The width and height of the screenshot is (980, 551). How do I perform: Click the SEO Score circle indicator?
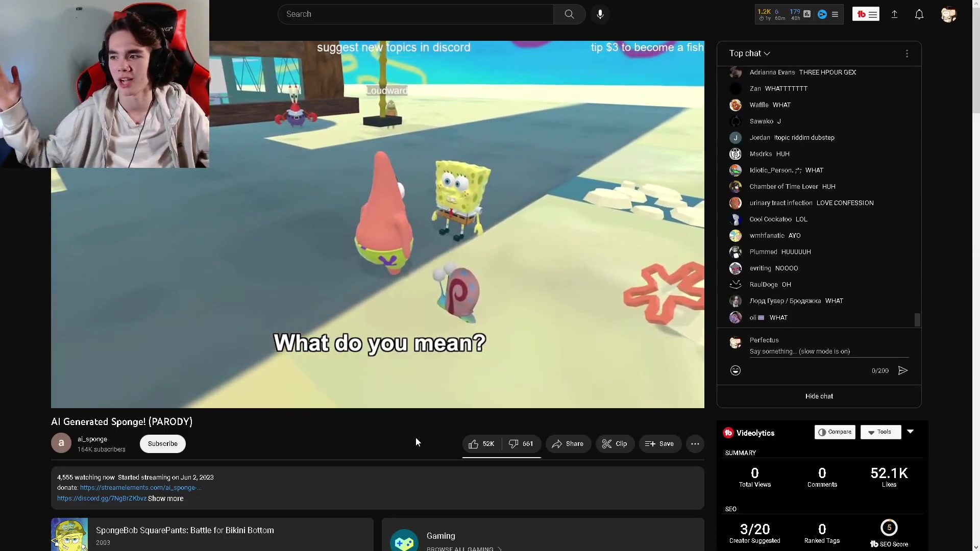[x=889, y=528]
